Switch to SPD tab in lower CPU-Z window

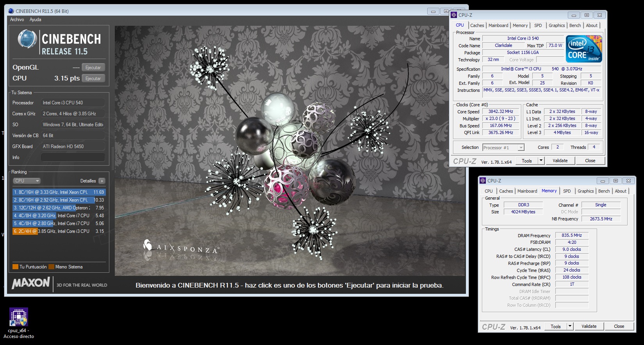click(567, 191)
